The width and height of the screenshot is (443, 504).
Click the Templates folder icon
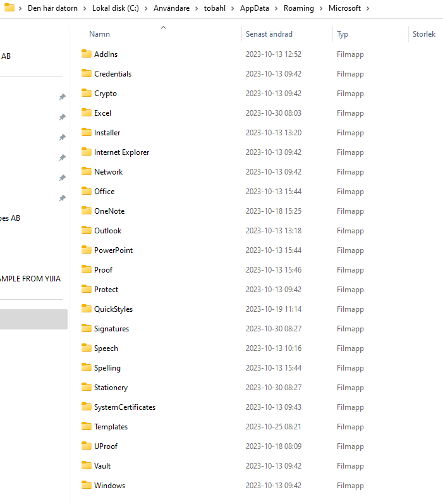pos(87,426)
